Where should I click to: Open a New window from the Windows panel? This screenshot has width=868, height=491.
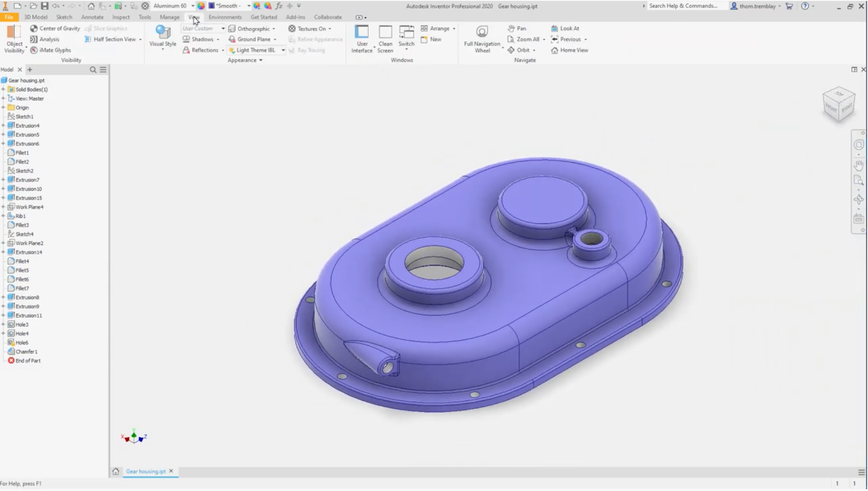(431, 39)
